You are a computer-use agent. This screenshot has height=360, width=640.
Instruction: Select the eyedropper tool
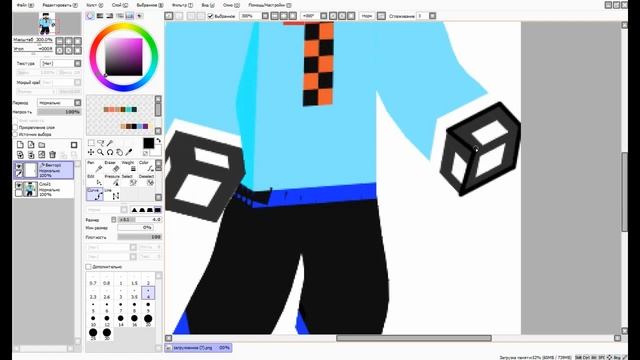(129, 152)
